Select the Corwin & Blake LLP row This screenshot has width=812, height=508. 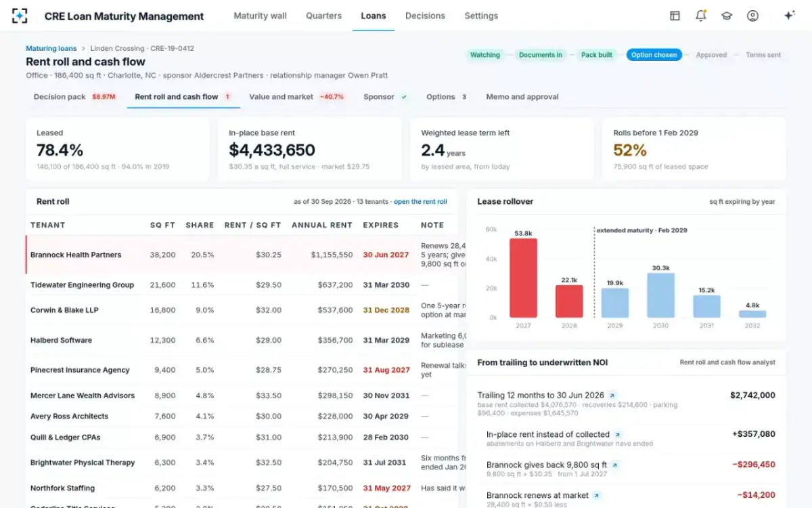[242, 310]
